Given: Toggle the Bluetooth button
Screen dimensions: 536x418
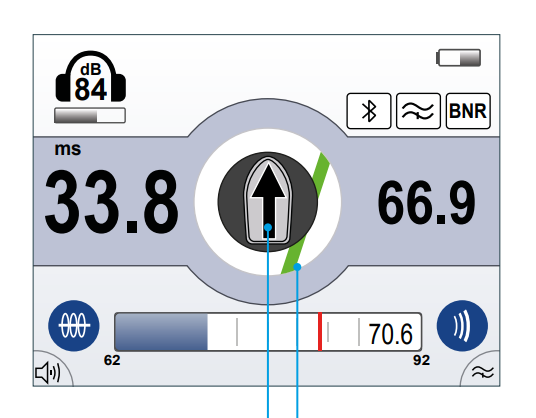Looking at the screenshot, I should 369,111.
